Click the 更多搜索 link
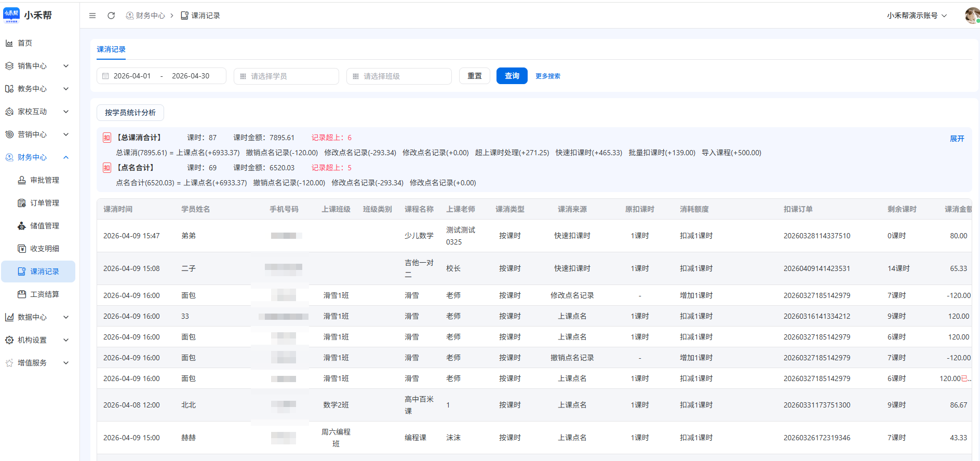The width and height of the screenshot is (980, 461). pyautogui.click(x=547, y=76)
